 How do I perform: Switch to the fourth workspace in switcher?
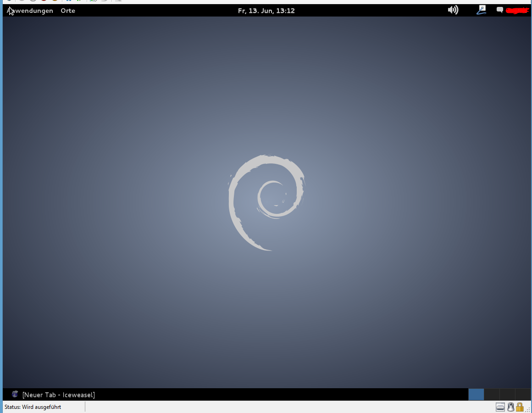tap(523, 394)
